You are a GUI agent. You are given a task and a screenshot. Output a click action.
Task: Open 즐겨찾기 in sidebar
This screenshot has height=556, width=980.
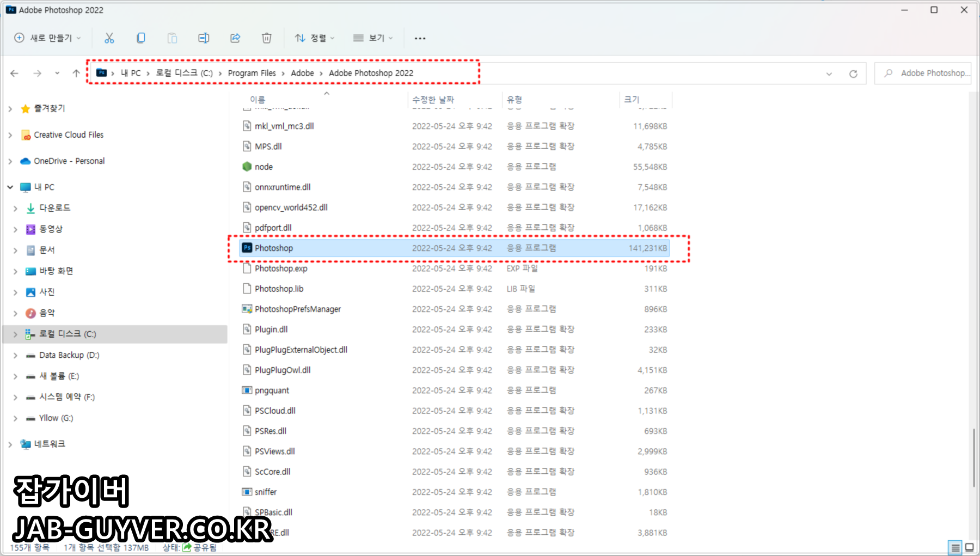tap(50, 108)
